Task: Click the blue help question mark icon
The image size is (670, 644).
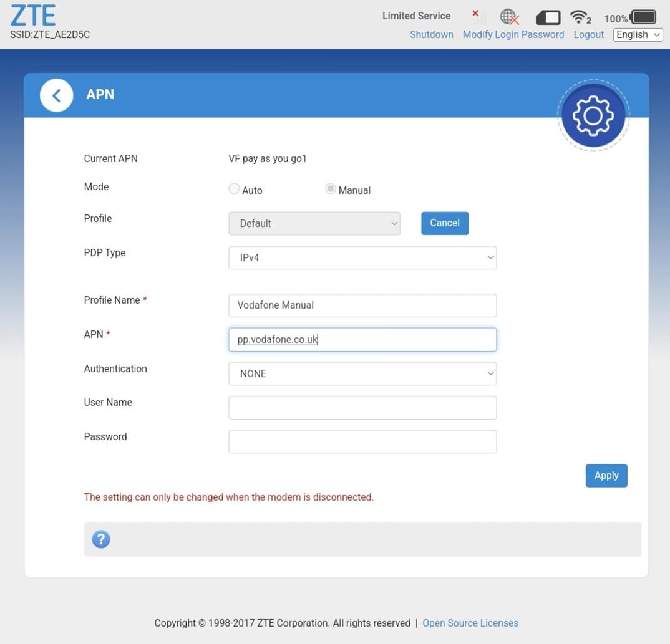Action: coord(101,539)
